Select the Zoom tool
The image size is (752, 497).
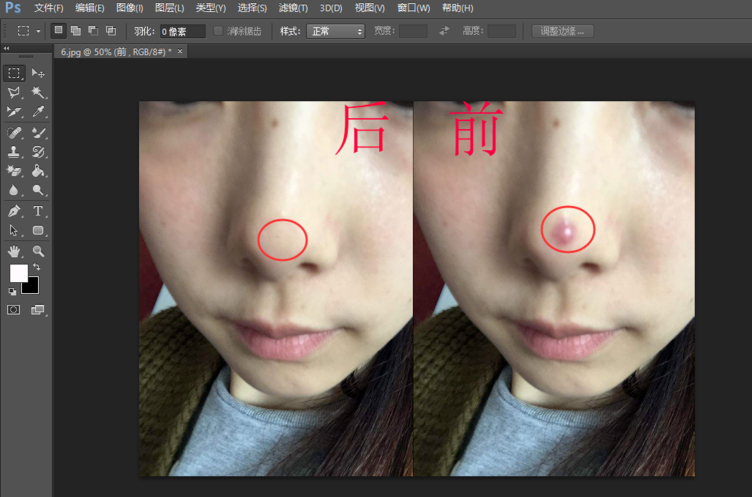pos(38,251)
